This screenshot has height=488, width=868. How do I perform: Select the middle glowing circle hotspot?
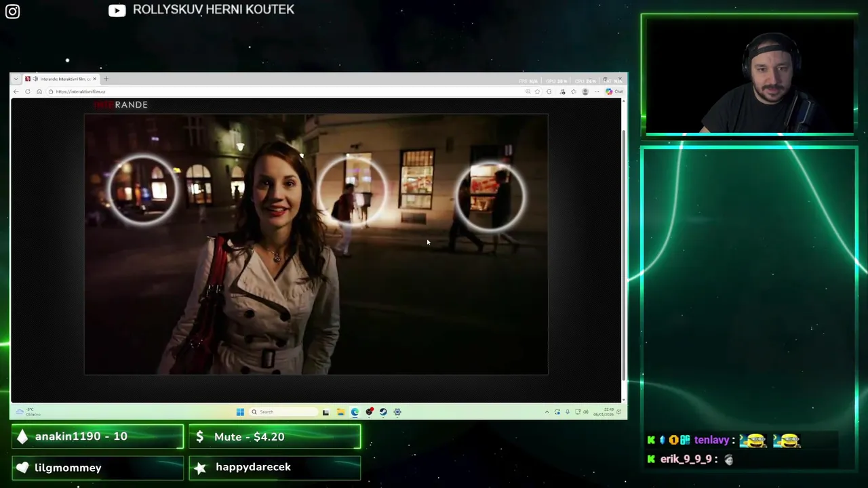[x=352, y=190]
